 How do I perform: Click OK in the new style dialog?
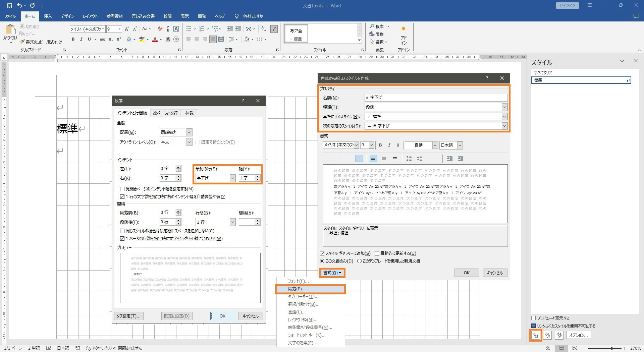point(467,273)
